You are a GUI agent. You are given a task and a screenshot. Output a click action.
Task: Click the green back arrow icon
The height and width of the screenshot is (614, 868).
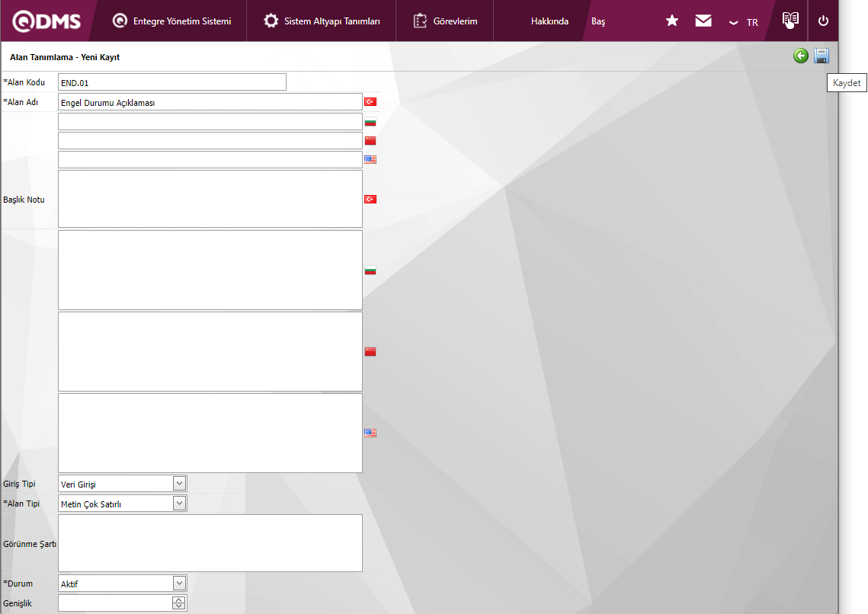(x=800, y=56)
